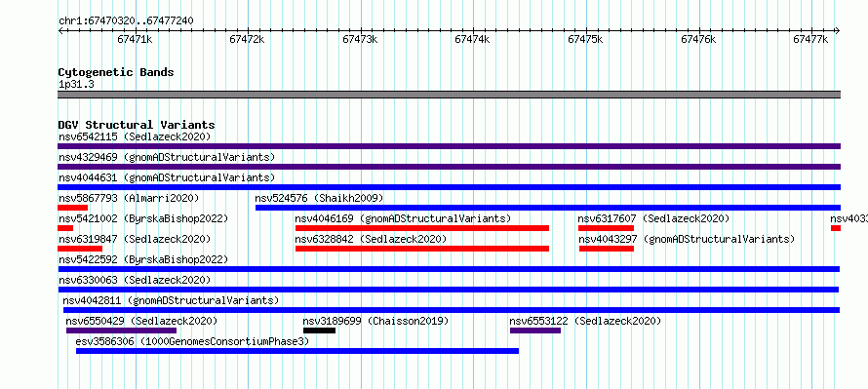This screenshot has width=868, height=389.
Task: Click the 67475k ruler label
Action: [585, 39]
